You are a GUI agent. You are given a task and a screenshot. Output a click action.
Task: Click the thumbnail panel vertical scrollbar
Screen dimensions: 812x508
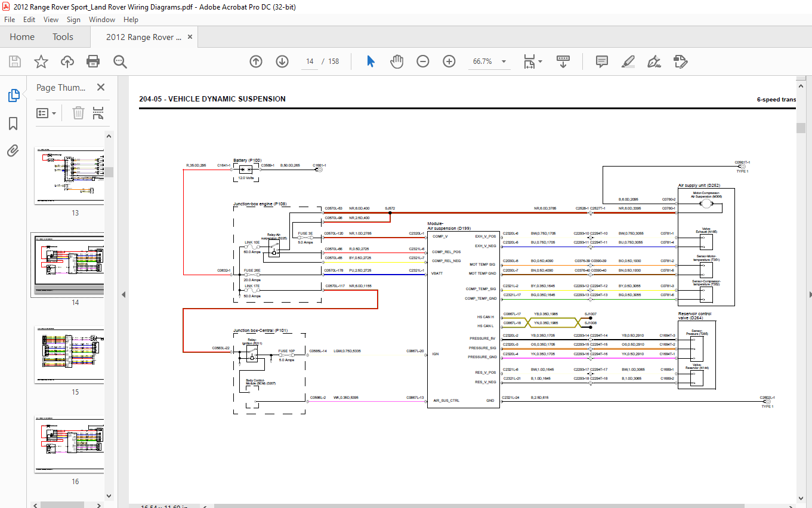(x=110, y=173)
